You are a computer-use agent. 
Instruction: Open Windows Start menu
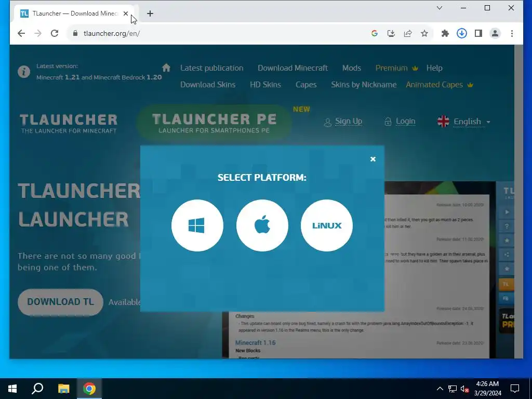12,389
